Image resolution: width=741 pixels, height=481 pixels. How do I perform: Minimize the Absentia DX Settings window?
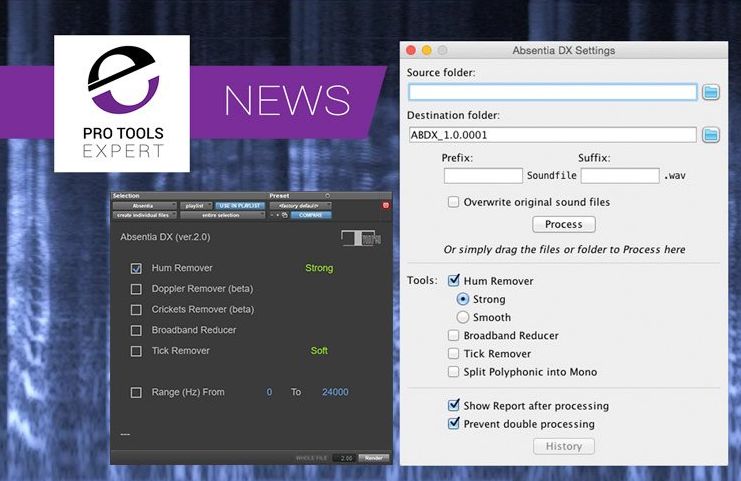[426, 50]
